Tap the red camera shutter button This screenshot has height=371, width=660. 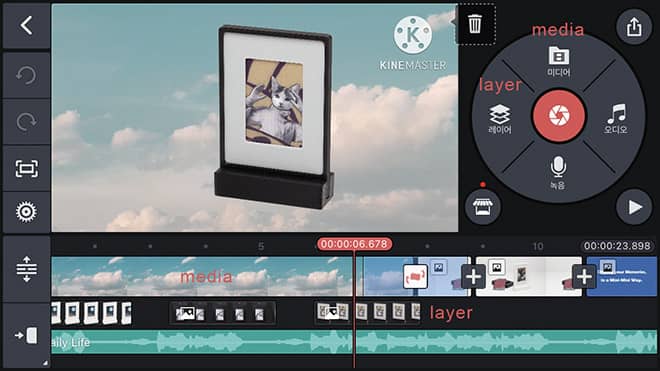pyautogui.click(x=559, y=115)
